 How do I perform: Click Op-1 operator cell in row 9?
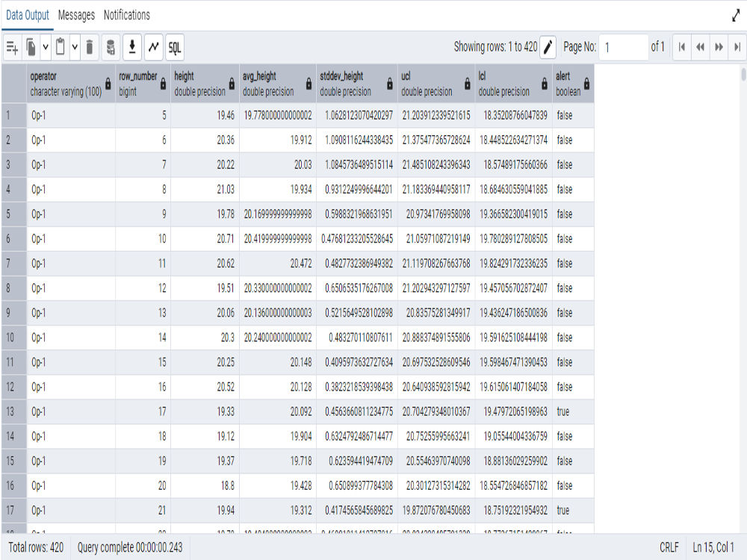71,313
